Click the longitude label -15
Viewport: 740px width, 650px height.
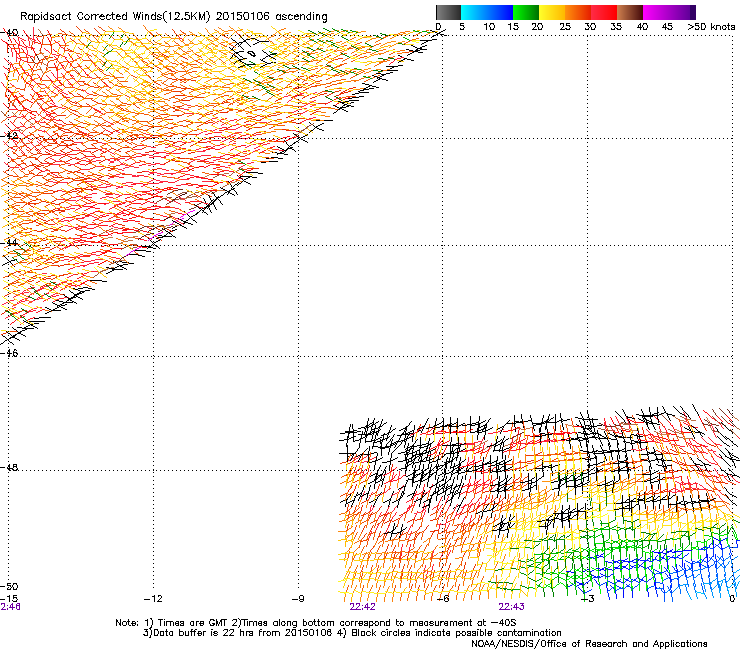tap(9, 599)
